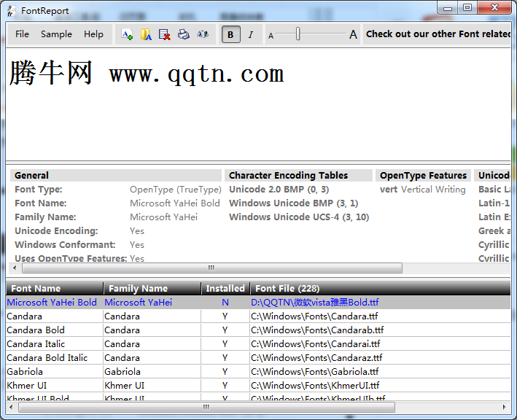The width and height of the screenshot is (517, 420).
Task: Click the binoculars find icon
Action: (203, 34)
